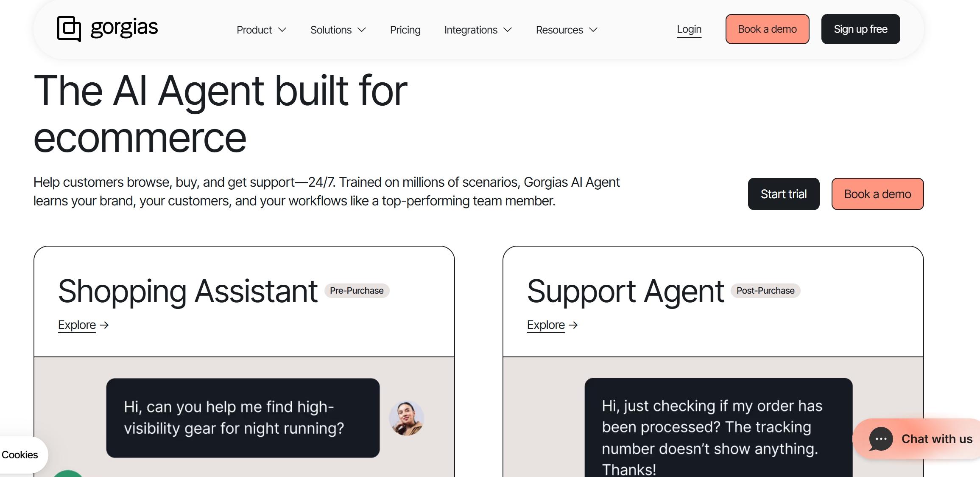Open the Product dropdown menu
This screenshot has height=477, width=980.
tap(261, 30)
